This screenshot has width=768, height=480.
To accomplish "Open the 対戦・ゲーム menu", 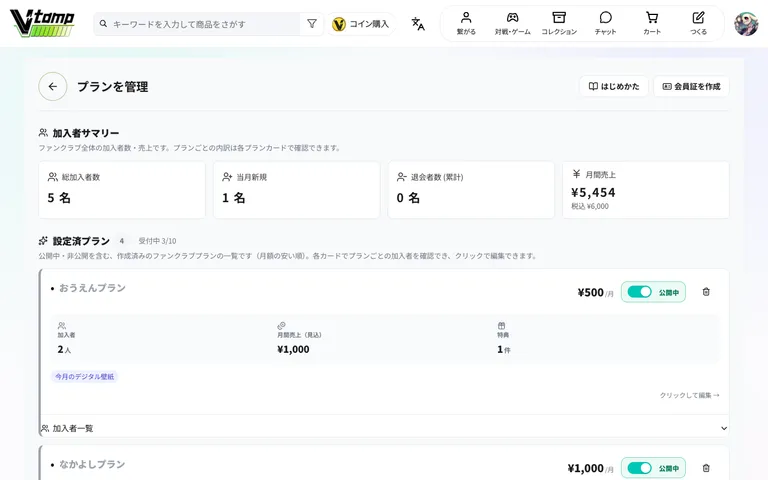I will (512, 24).
